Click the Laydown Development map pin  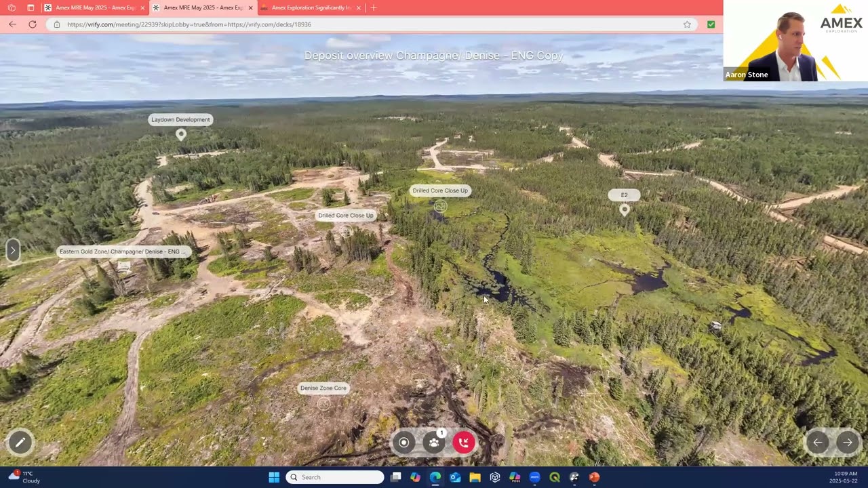coord(180,134)
